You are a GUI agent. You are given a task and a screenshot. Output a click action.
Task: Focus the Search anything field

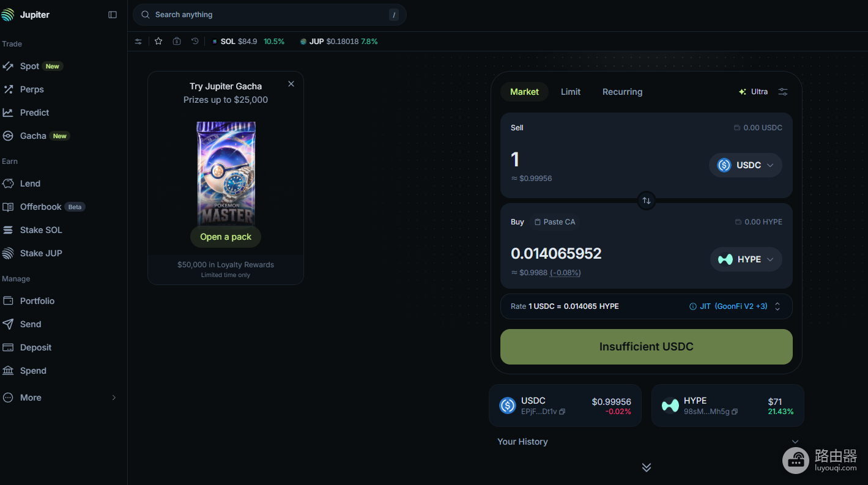click(270, 15)
